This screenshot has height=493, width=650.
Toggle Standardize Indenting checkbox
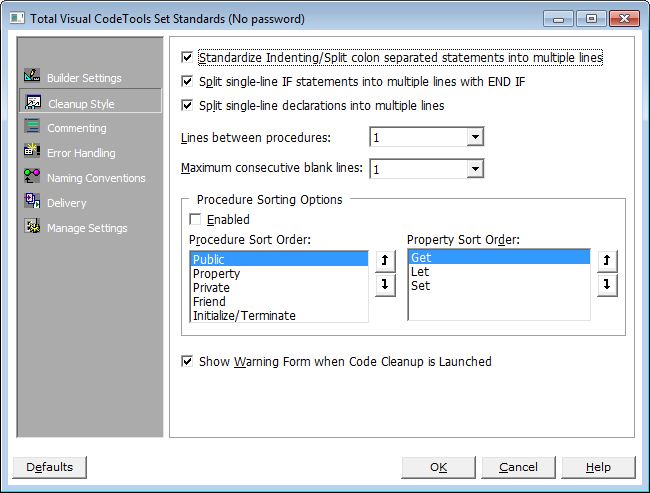tap(189, 58)
